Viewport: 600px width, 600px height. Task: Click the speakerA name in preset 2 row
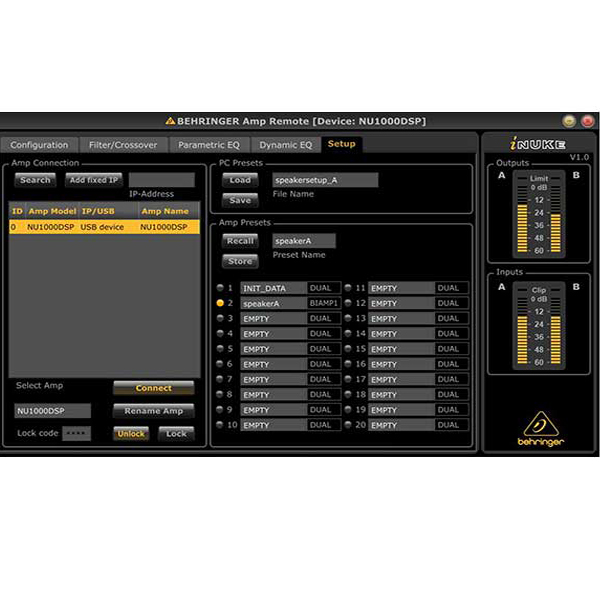274,303
